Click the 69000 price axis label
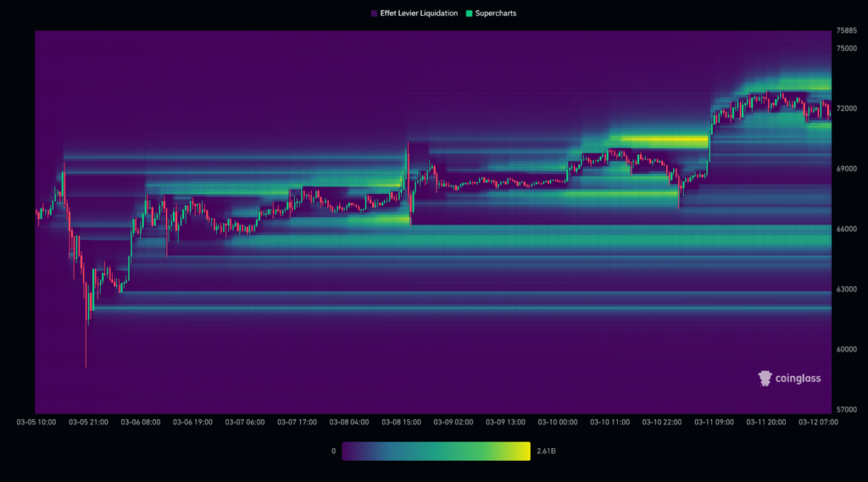Image resolution: width=868 pixels, height=482 pixels. [847, 169]
